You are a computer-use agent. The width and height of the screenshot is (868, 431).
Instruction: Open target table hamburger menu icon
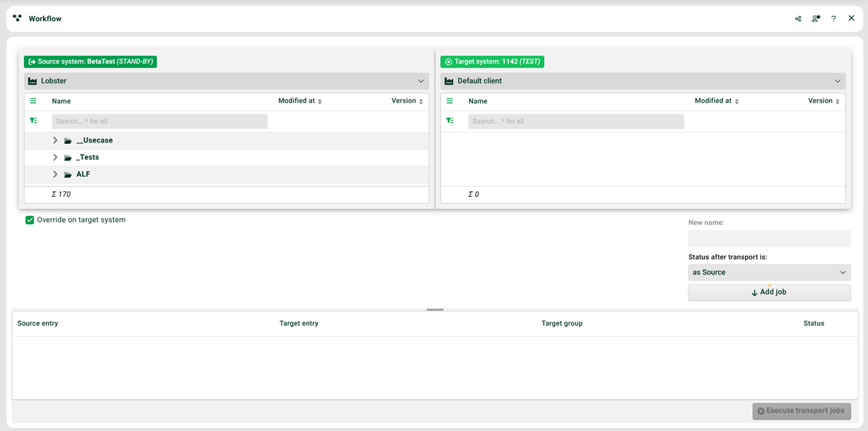(x=450, y=101)
